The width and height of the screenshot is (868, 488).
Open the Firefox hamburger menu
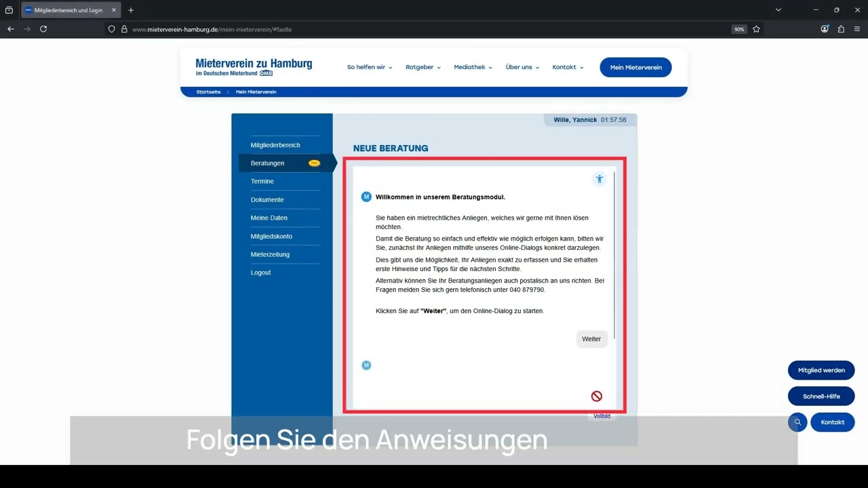click(x=857, y=29)
